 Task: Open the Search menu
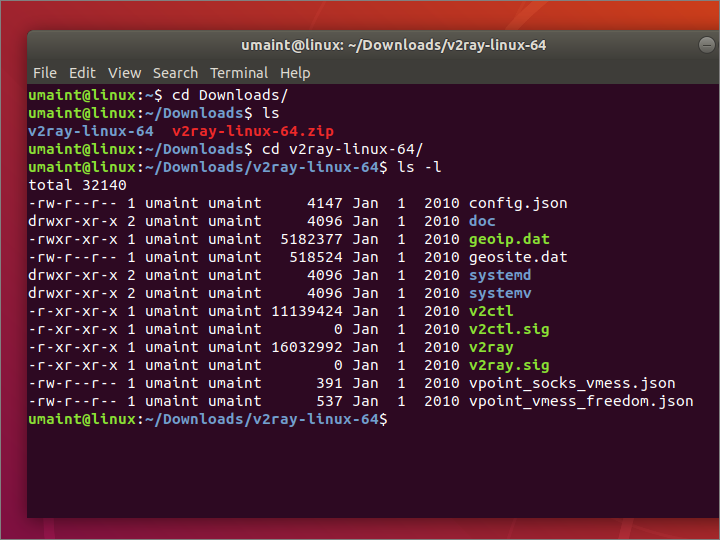tap(175, 73)
